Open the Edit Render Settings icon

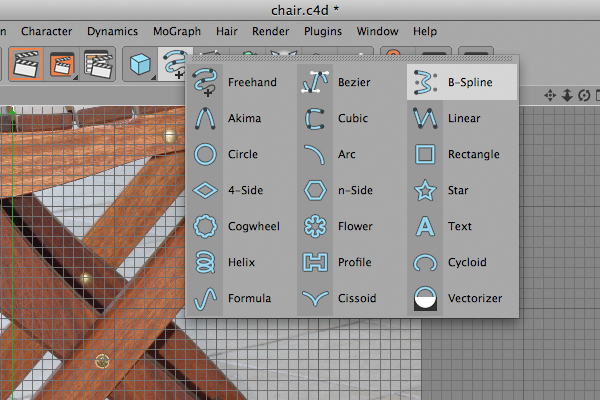[98, 64]
